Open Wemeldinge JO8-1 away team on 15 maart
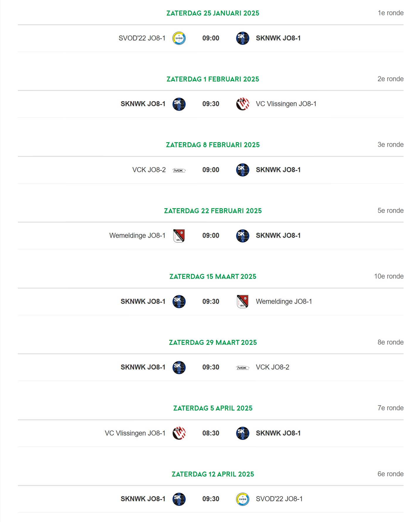Screen dimensions: 420x522 point(284,301)
